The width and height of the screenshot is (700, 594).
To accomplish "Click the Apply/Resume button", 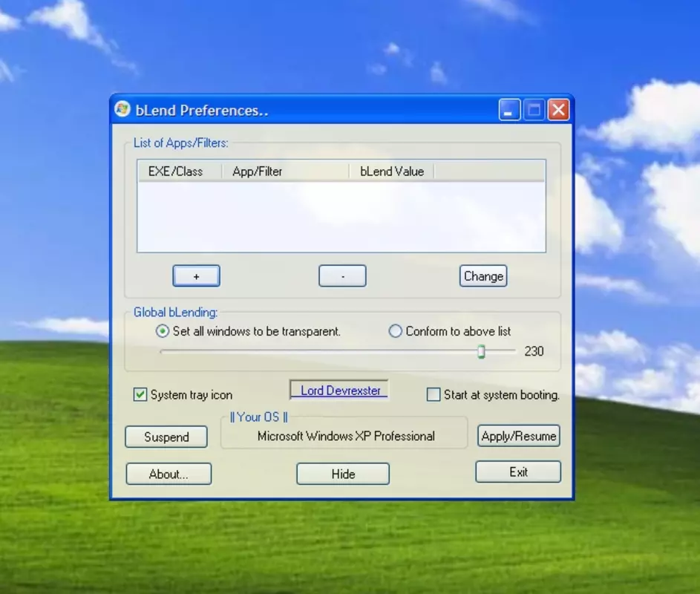I will (x=519, y=436).
